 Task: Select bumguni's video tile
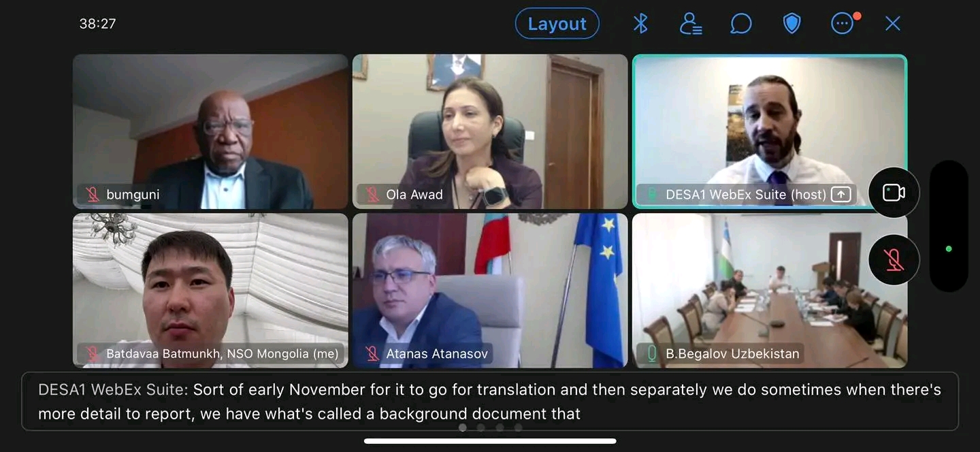[x=210, y=131]
